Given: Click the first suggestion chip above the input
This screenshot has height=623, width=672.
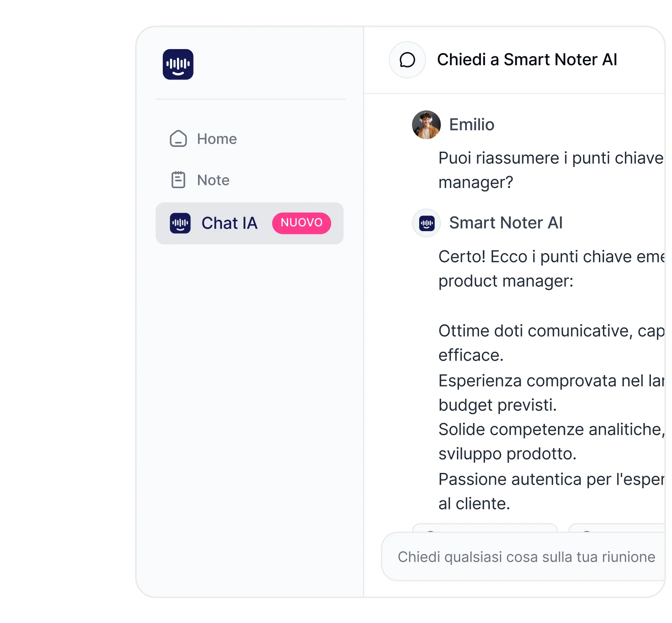Looking at the screenshot, I should pyautogui.click(x=485, y=528).
